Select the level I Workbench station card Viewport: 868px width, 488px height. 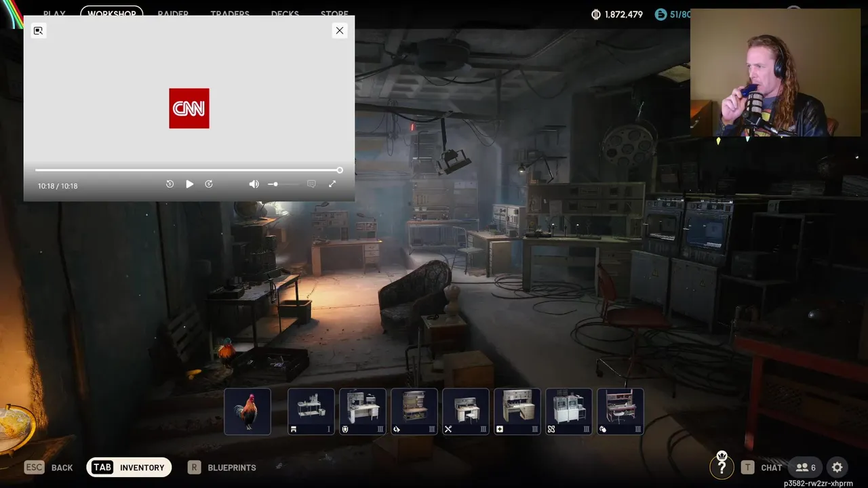click(x=311, y=411)
